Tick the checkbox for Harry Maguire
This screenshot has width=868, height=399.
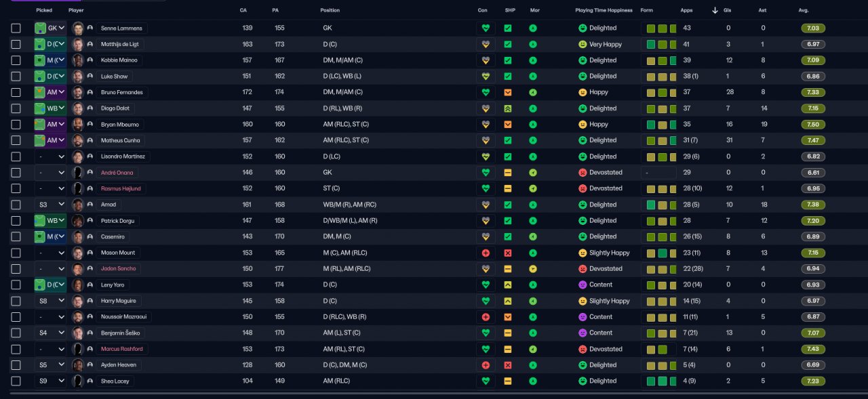click(x=16, y=301)
